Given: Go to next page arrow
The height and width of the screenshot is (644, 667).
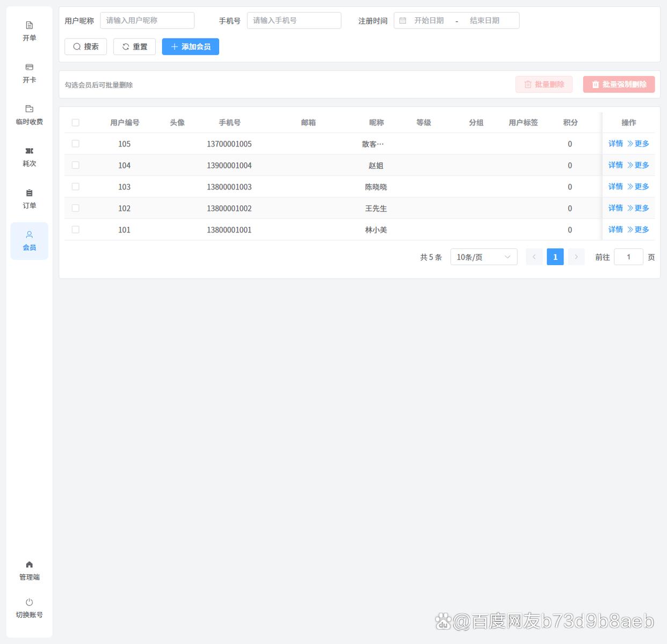Looking at the screenshot, I should coord(576,257).
